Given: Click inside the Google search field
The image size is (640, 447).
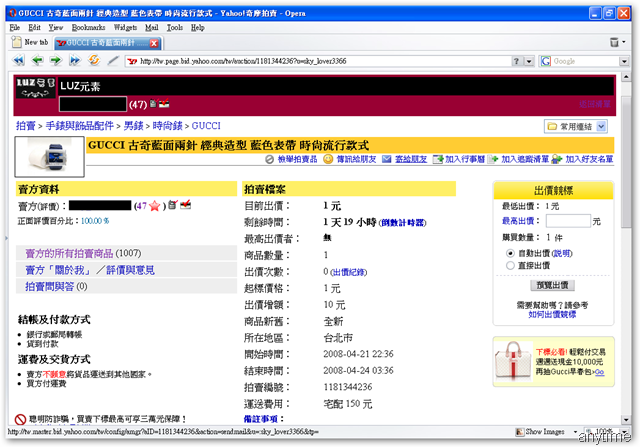Looking at the screenshot, I should point(585,61).
